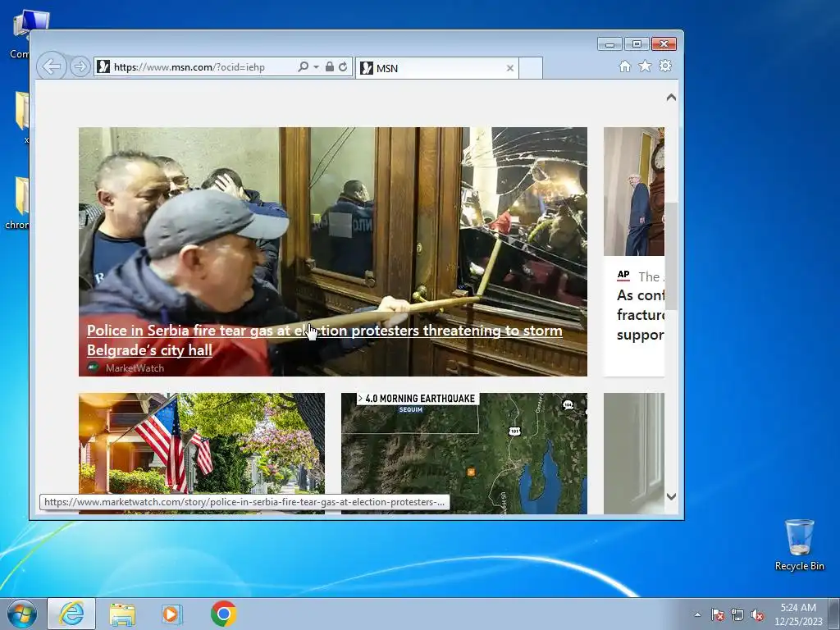840x630 pixels.
Task: Show hidden tray icons arrow
Action: point(697,614)
